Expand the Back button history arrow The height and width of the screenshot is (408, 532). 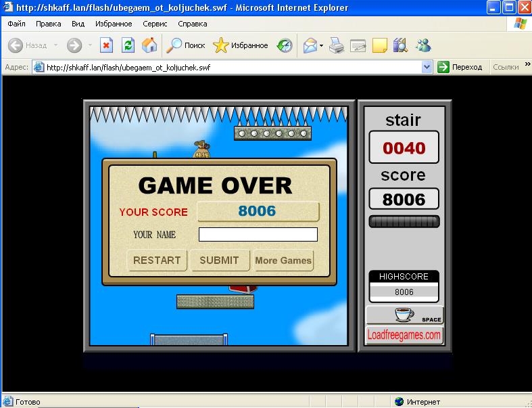tap(55, 45)
